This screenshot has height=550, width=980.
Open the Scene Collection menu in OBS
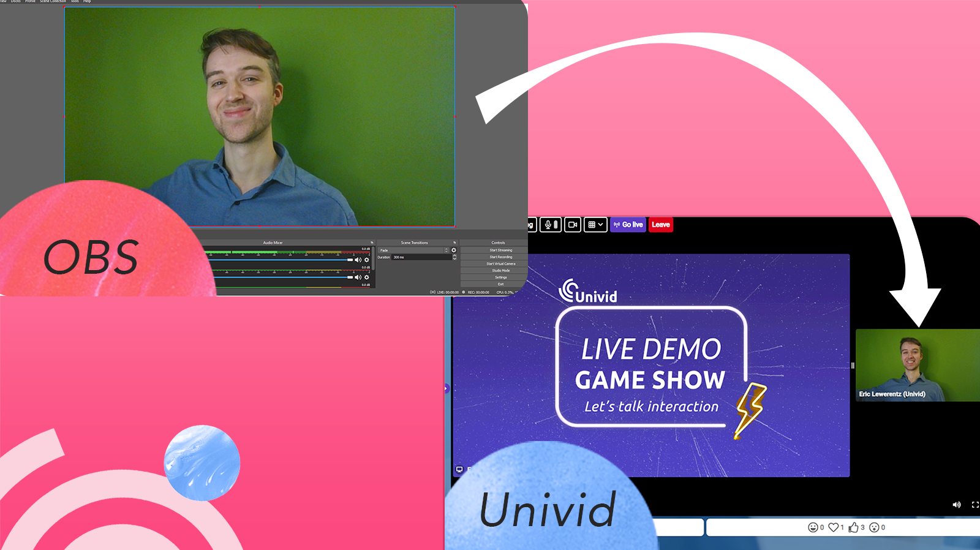coord(53,1)
